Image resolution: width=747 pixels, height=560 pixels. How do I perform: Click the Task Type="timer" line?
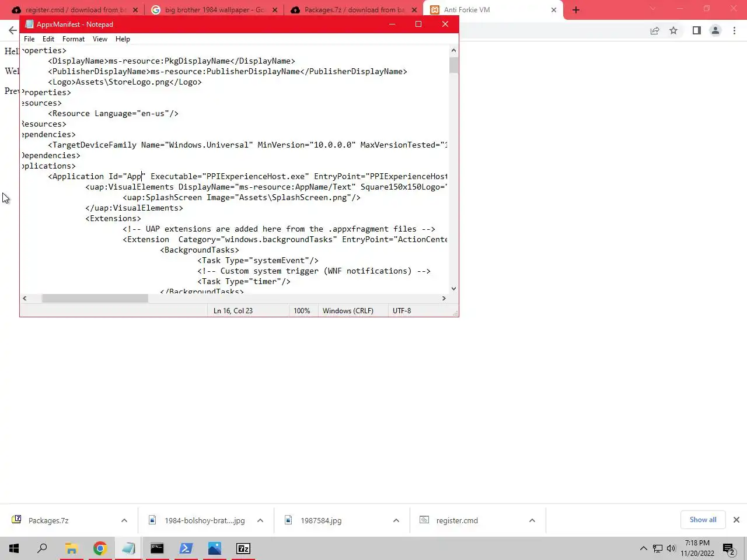coord(244,281)
